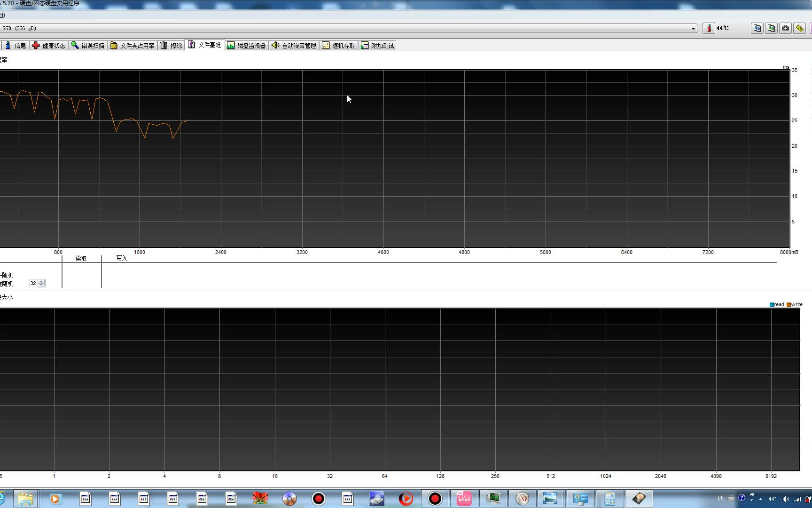Go to the 磁盘监视器 tab
812x508 pixels.
point(247,46)
